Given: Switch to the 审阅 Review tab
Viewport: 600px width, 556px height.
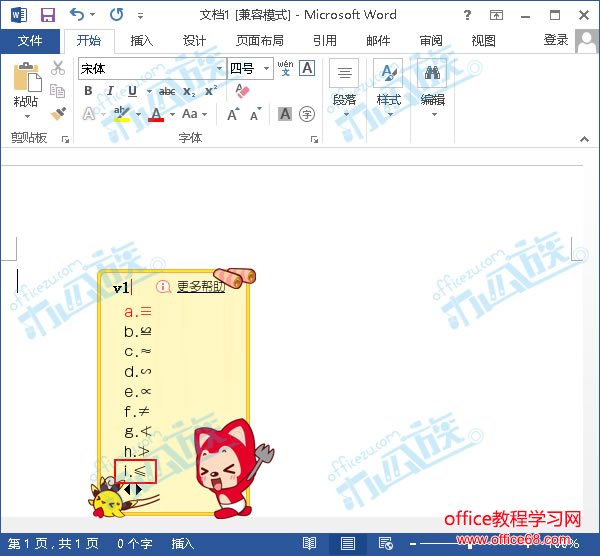Looking at the screenshot, I should pyautogui.click(x=431, y=41).
